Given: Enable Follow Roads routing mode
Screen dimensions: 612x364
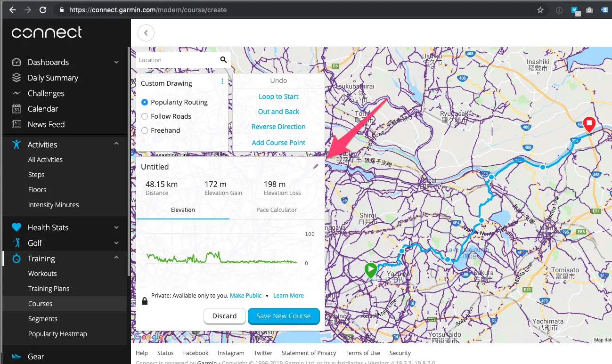Looking at the screenshot, I should coord(144,116).
